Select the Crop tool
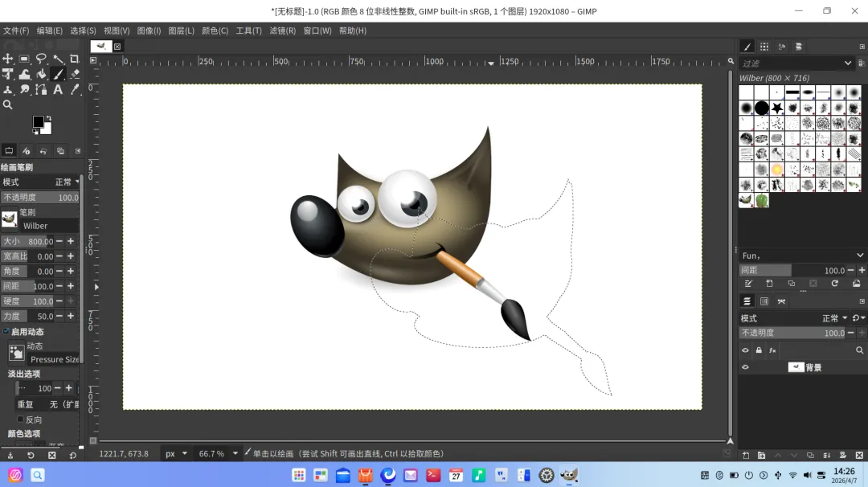 click(75, 59)
